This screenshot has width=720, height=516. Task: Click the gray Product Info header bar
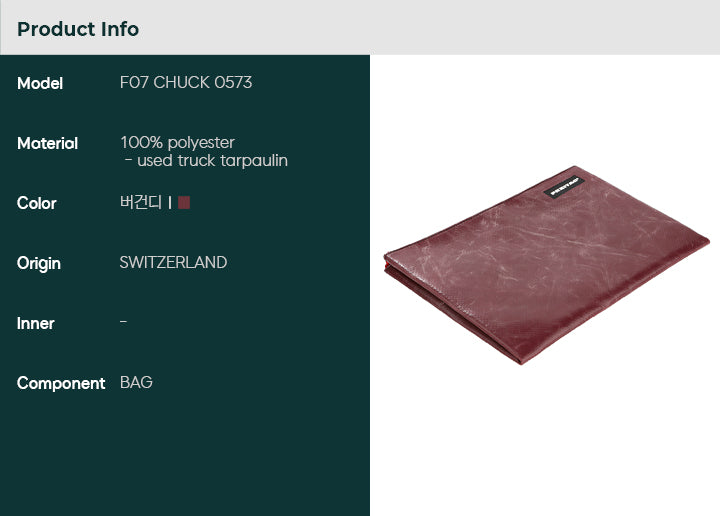360,28
